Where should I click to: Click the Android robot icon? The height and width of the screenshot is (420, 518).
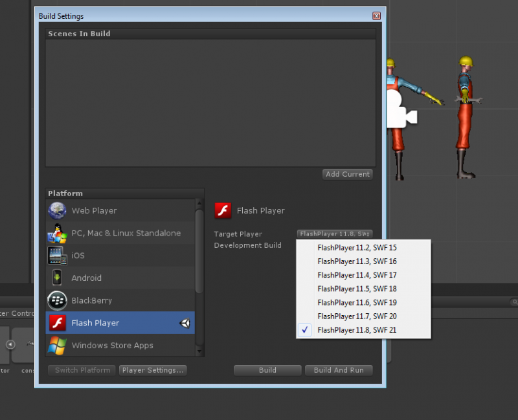pyautogui.click(x=57, y=278)
